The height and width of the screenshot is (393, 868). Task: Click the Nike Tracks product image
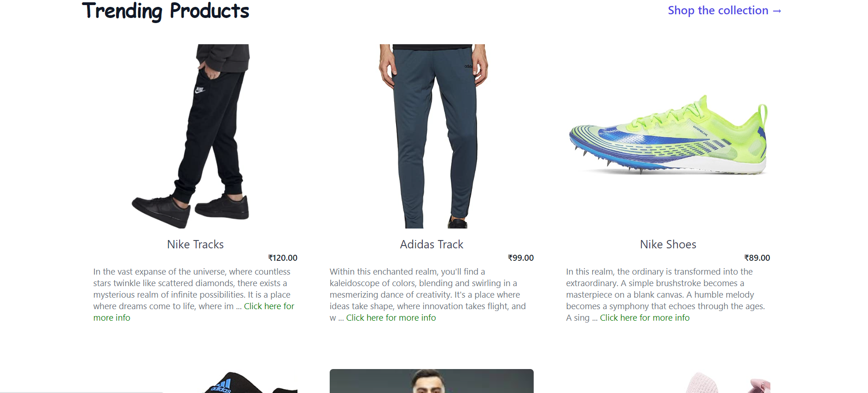(x=195, y=136)
